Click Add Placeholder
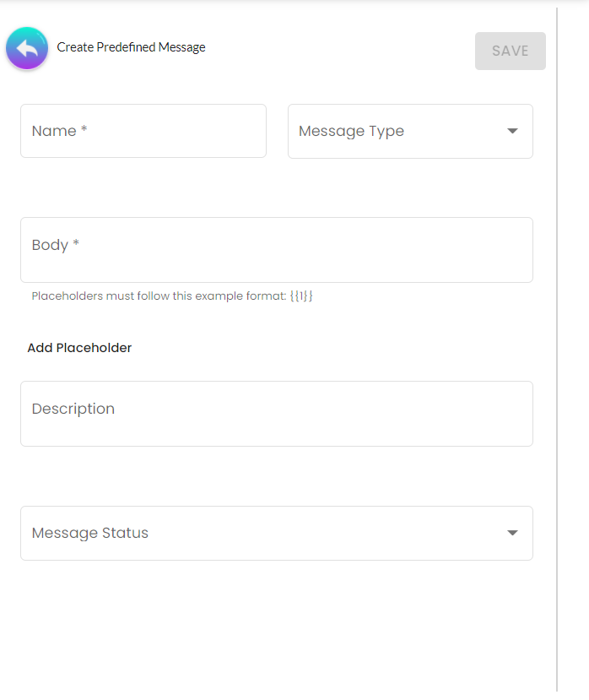The height and width of the screenshot is (700, 589). [x=79, y=348]
